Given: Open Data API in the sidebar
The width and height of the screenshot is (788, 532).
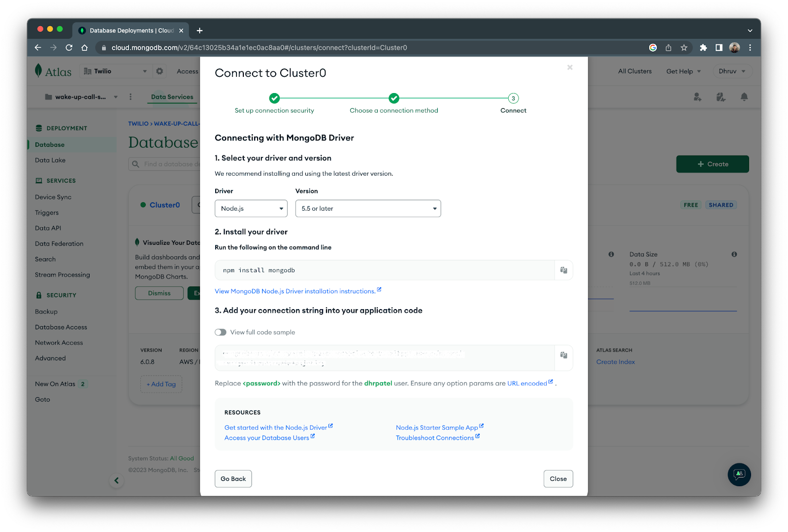Looking at the screenshot, I should coord(48,228).
